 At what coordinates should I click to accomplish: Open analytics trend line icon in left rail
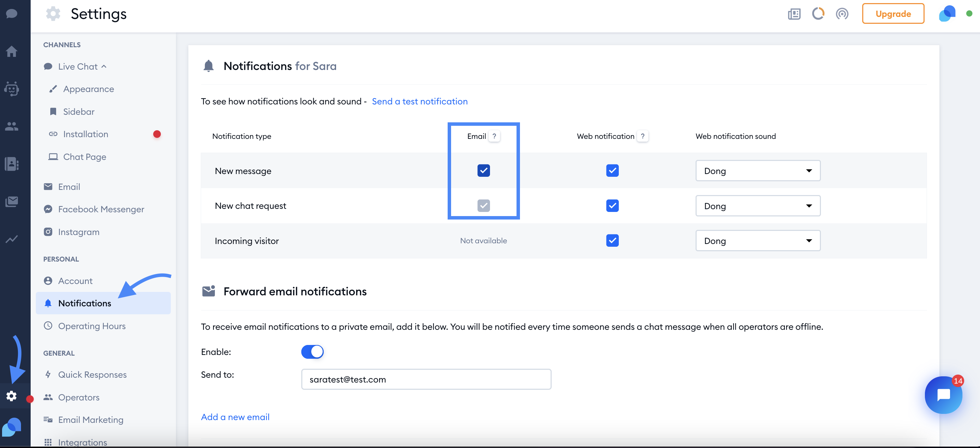coord(12,239)
